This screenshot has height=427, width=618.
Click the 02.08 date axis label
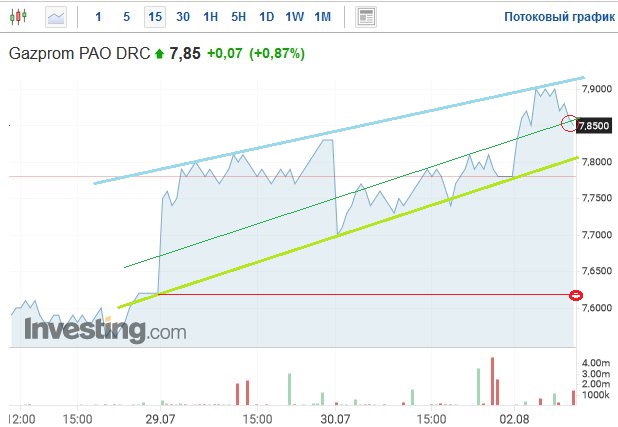click(x=514, y=418)
